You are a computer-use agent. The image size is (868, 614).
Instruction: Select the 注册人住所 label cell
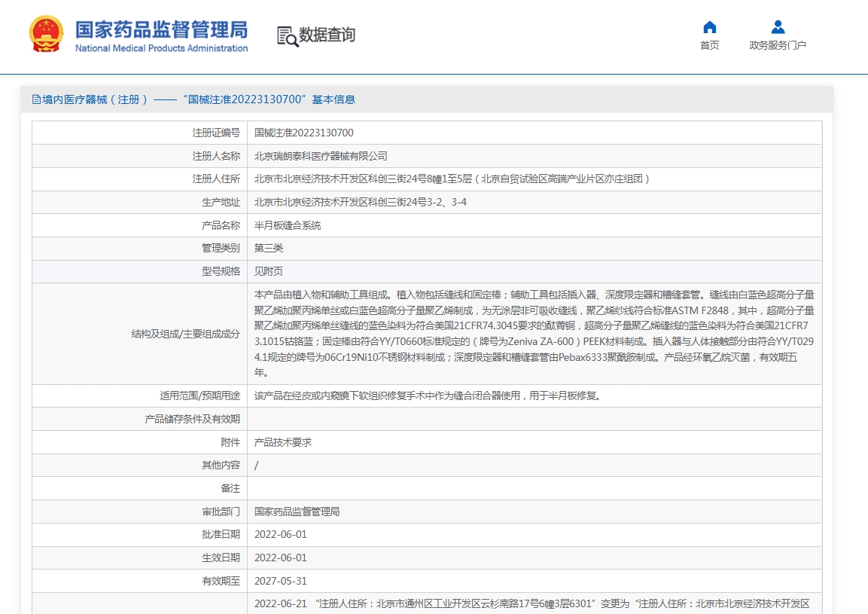[x=139, y=179]
